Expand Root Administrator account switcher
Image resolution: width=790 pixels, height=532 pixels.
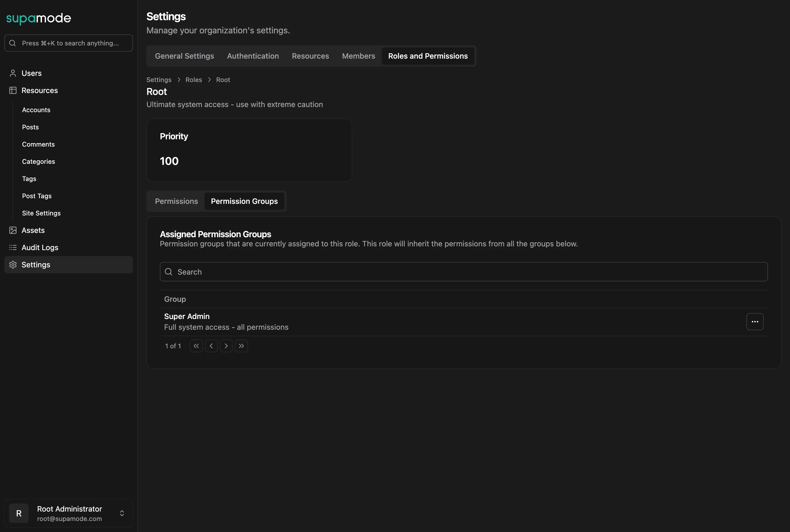pyautogui.click(x=122, y=513)
